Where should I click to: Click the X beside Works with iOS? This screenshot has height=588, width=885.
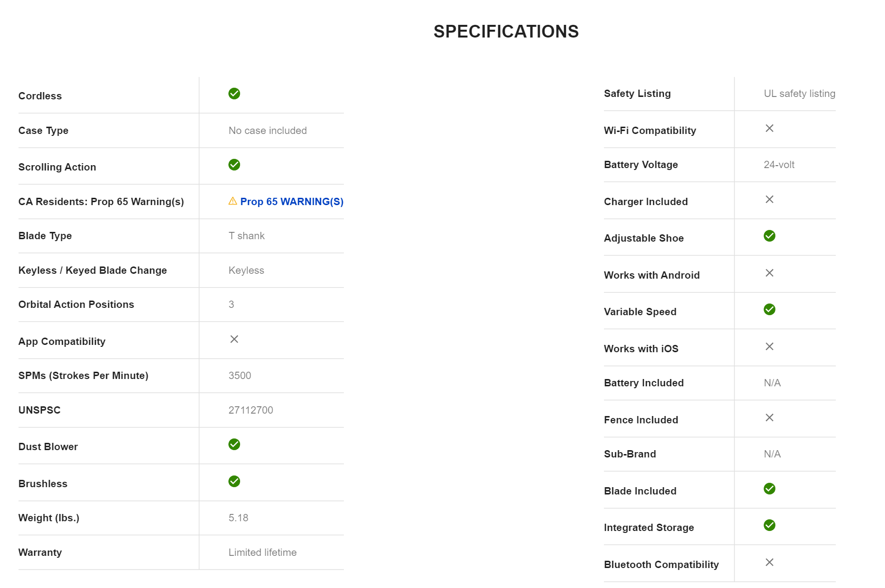770,346
